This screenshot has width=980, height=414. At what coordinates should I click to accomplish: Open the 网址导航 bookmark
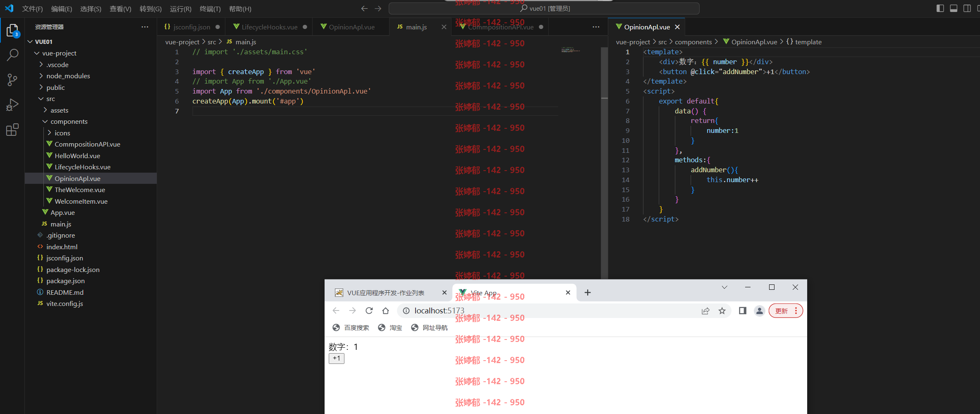(x=429, y=327)
